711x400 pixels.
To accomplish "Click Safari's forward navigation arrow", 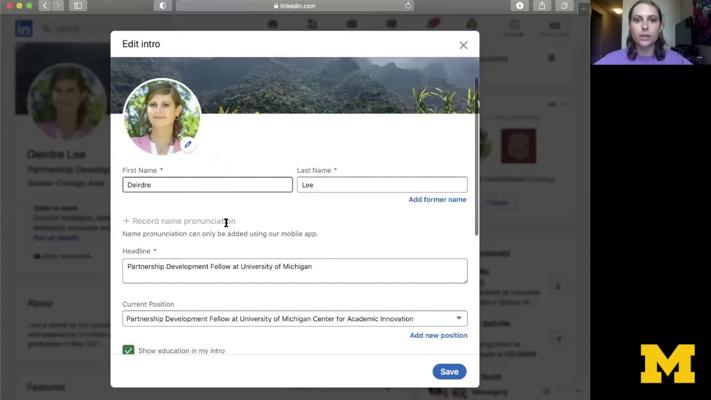I will pos(58,6).
